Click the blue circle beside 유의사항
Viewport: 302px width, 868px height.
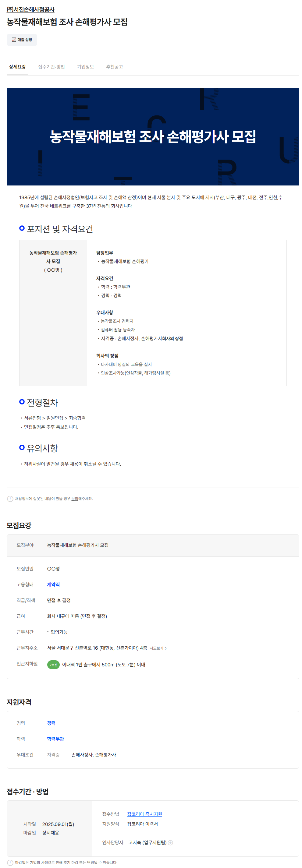[x=22, y=447]
